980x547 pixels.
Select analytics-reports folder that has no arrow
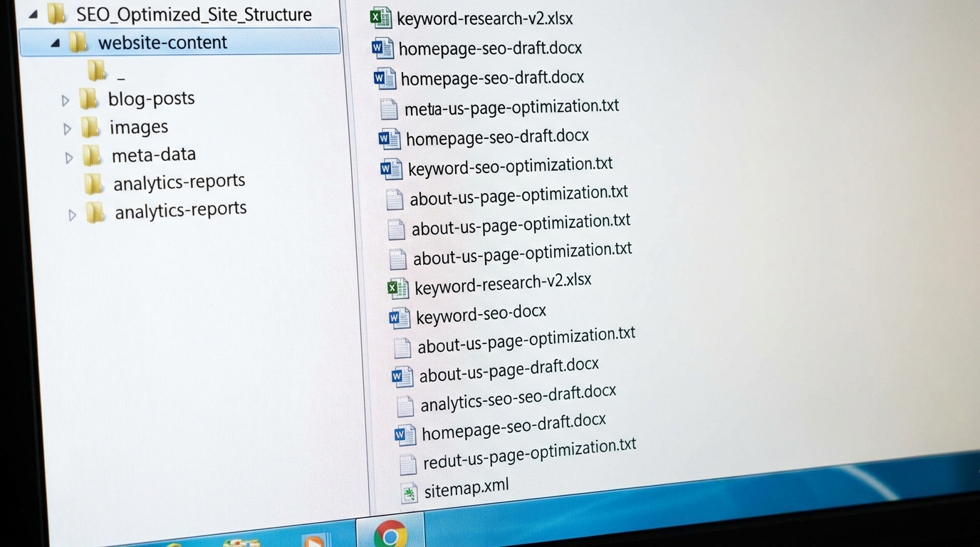(179, 182)
